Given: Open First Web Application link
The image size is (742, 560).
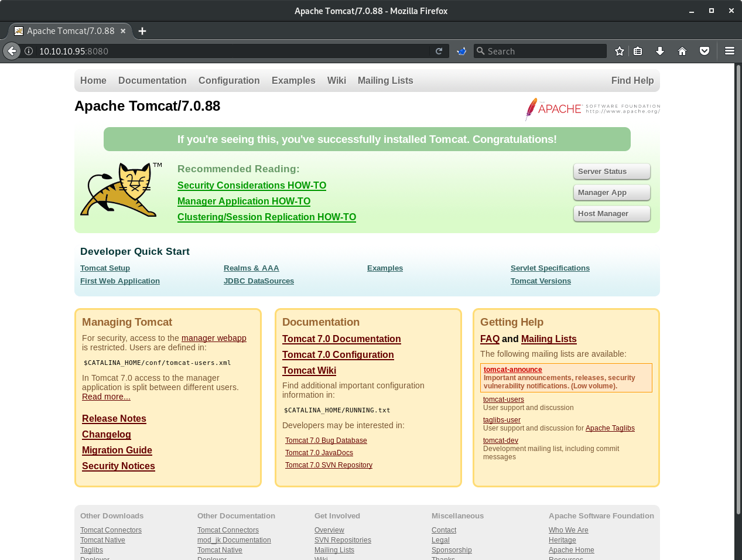Looking at the screenshot, I should click(x=120, y=281).
